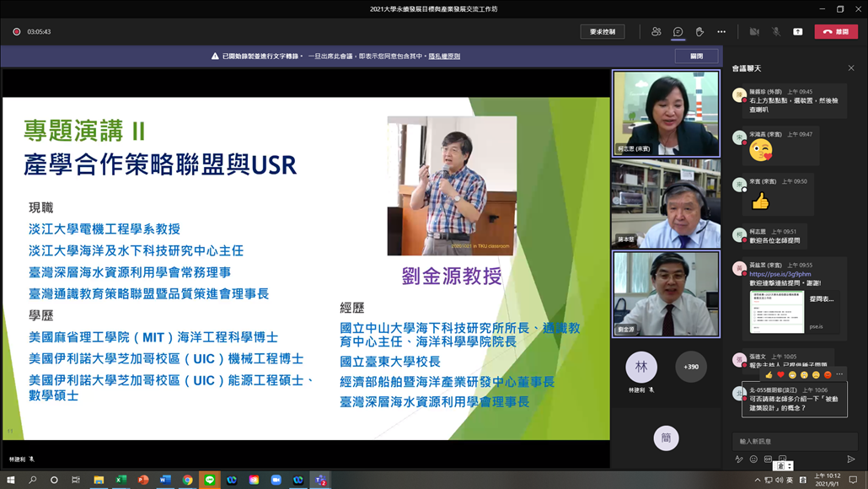The height and width of the screenshot is (489, 868).
Task: Expand more options on message reactions
Action: click(x=839, y=375)
